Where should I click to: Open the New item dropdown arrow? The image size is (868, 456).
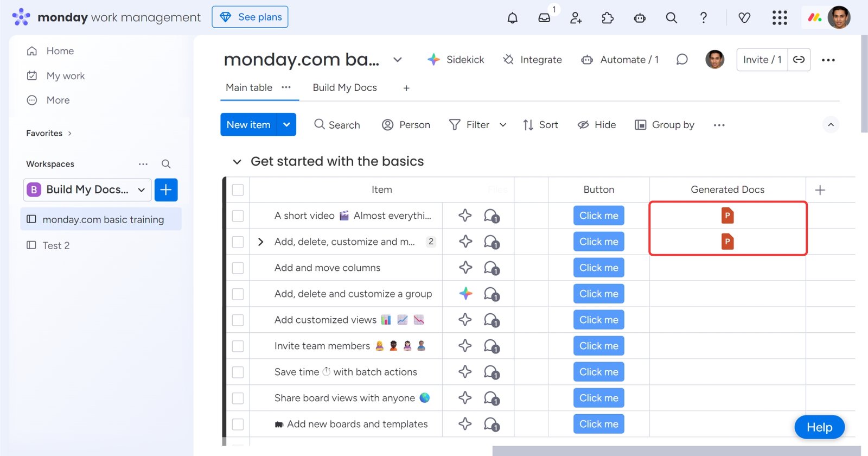(286, 125)
